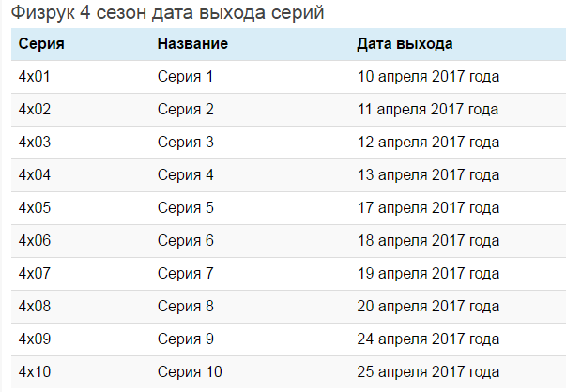The image size is (566, 392).
Task: Click the Серия 10 title cell
Action: pos(190,372)
